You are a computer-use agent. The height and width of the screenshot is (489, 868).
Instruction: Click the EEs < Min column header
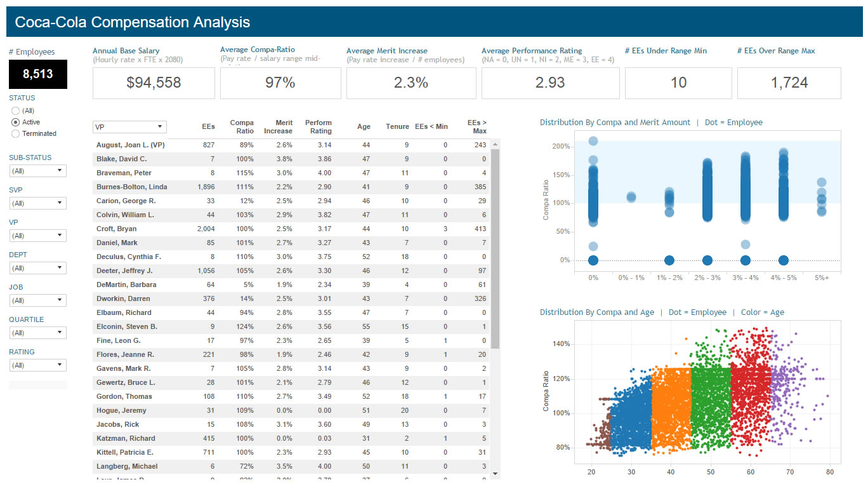tap(431, 127)
